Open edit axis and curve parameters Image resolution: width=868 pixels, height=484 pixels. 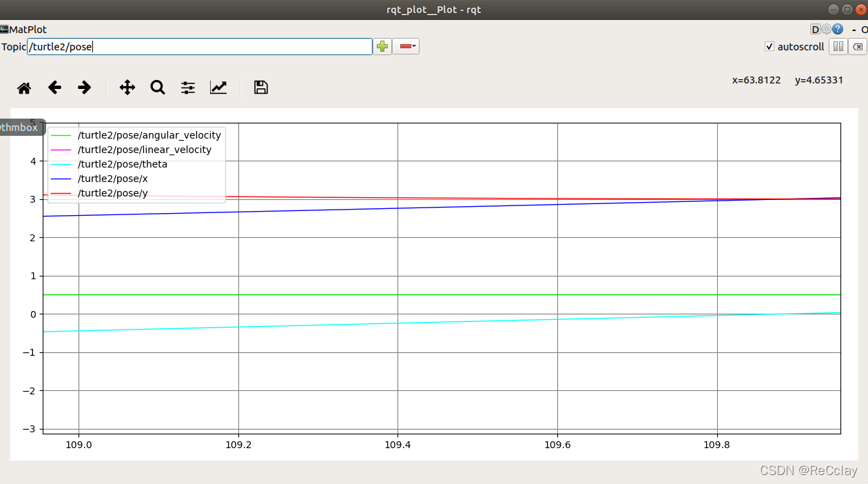(x=218, y=88)
